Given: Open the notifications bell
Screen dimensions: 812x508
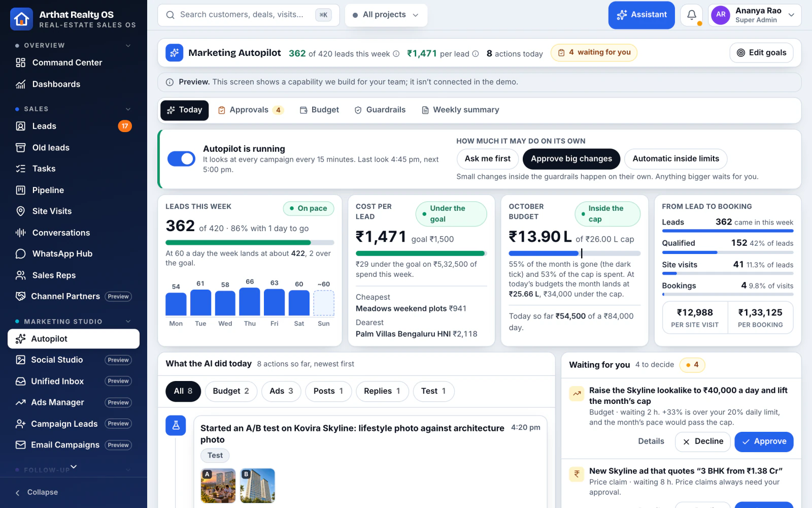Looking at the screenshot, I should (691, 15).
